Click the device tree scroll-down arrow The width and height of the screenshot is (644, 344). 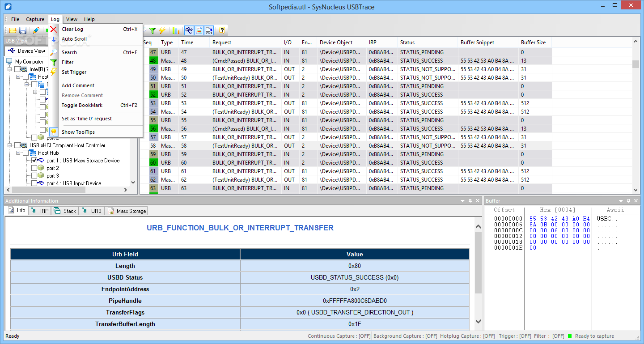133,183
